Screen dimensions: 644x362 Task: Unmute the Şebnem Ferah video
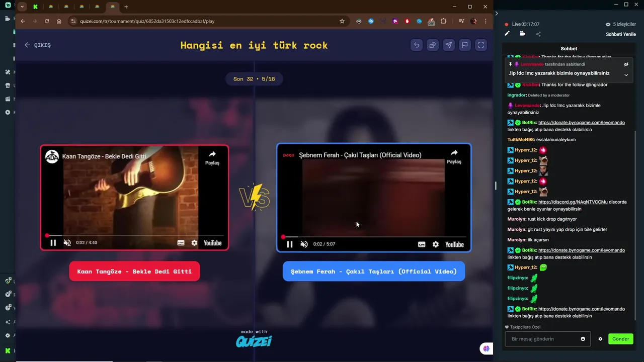(x=304, y=244)
